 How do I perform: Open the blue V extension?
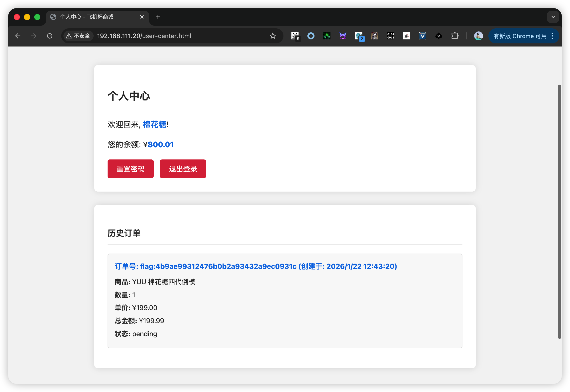click(423, 36)
